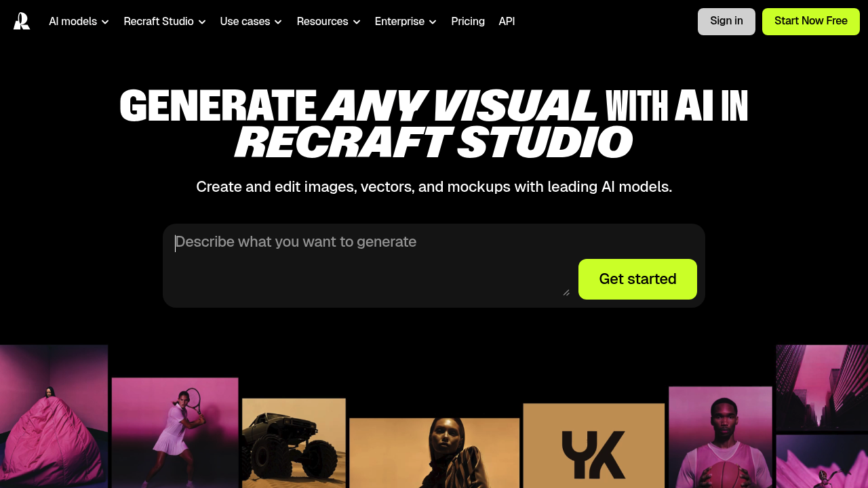The image size is (868, 488).
Task: Expand the Use cases menu
Action: click(x=245, y=22)
